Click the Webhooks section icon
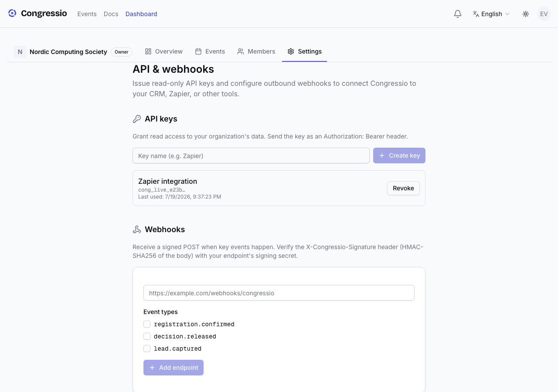Image resolution: width=558 pixels, height=392 pixels. click(x=137, y=230)
